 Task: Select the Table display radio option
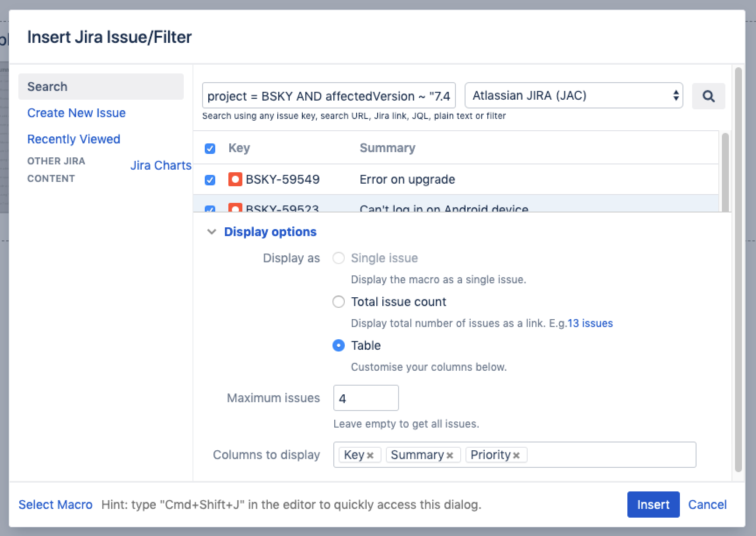(339, 345)
